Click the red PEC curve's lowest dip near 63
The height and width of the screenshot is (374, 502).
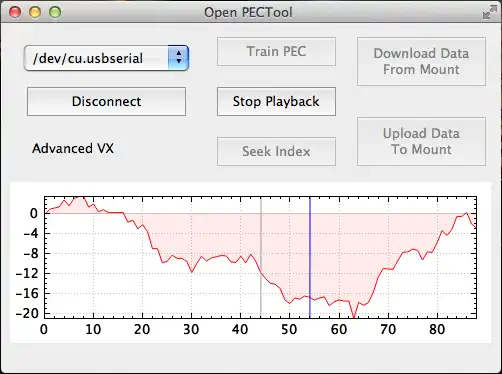tap(354, 316)
